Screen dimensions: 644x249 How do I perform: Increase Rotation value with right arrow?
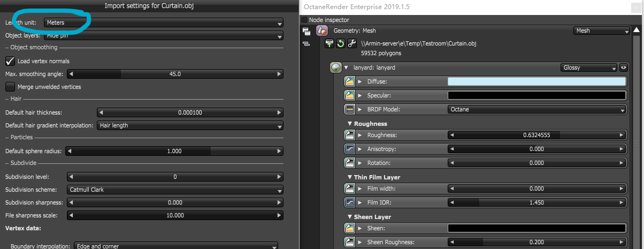622,163
